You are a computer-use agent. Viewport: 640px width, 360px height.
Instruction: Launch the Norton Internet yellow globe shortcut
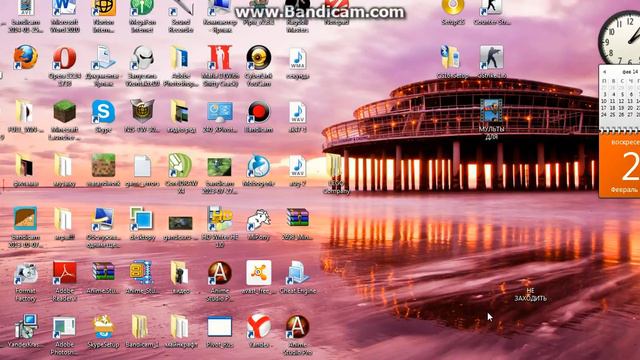coord(103,8)
